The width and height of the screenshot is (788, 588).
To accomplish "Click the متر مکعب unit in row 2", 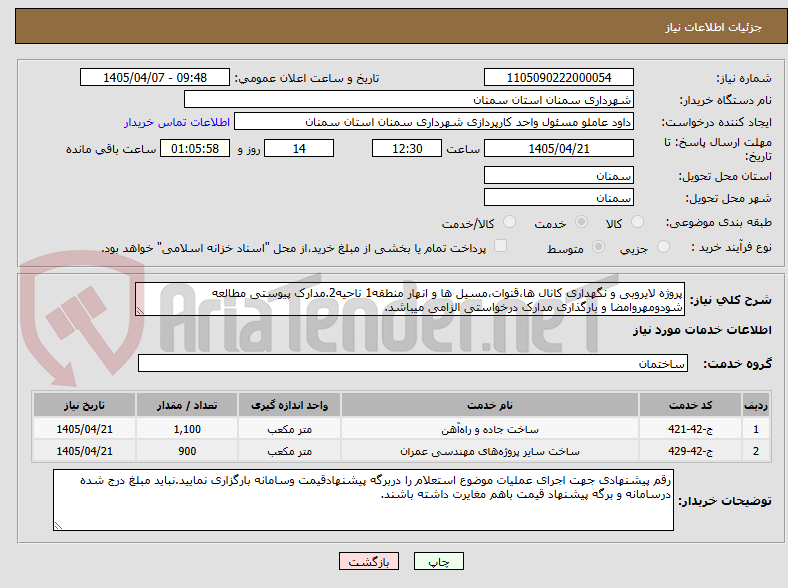I will coord(289,451).
